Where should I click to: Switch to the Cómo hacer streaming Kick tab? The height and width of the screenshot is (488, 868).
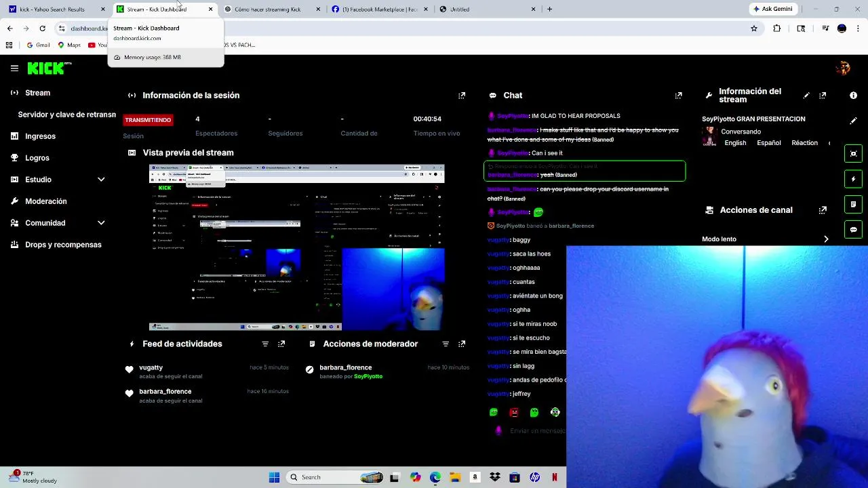pos(271,9)
